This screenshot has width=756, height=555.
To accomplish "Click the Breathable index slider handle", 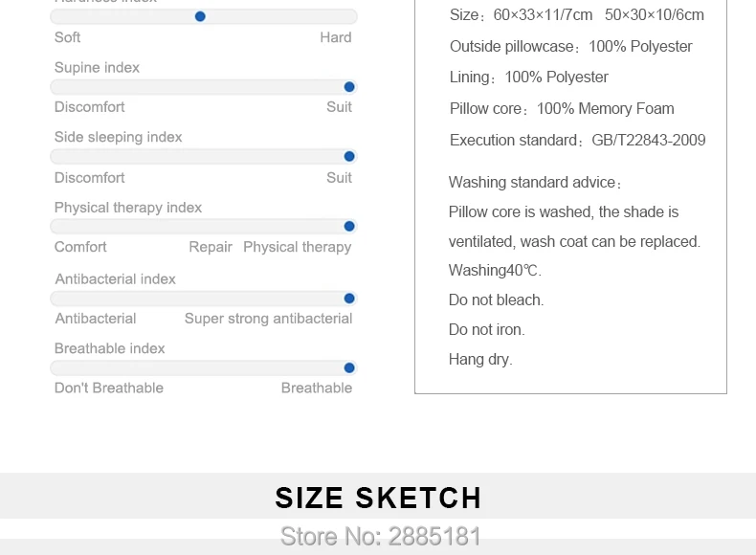I will (x=349, y=367).
